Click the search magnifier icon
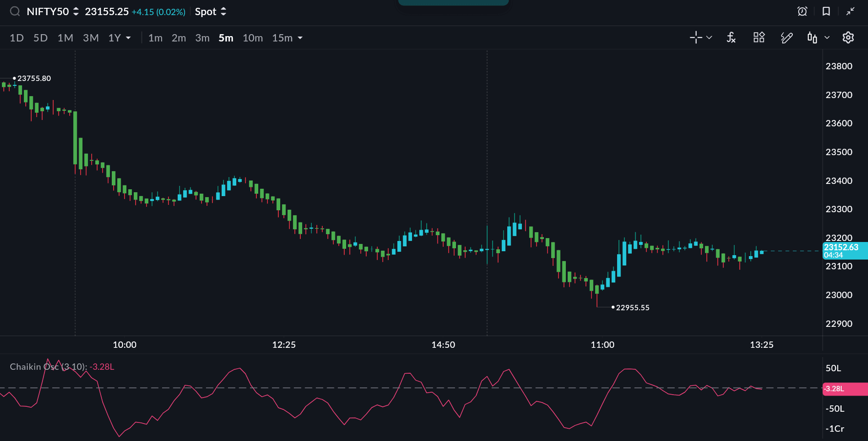The width and height of the screenshot is (868, 441). tap(15, 11)
